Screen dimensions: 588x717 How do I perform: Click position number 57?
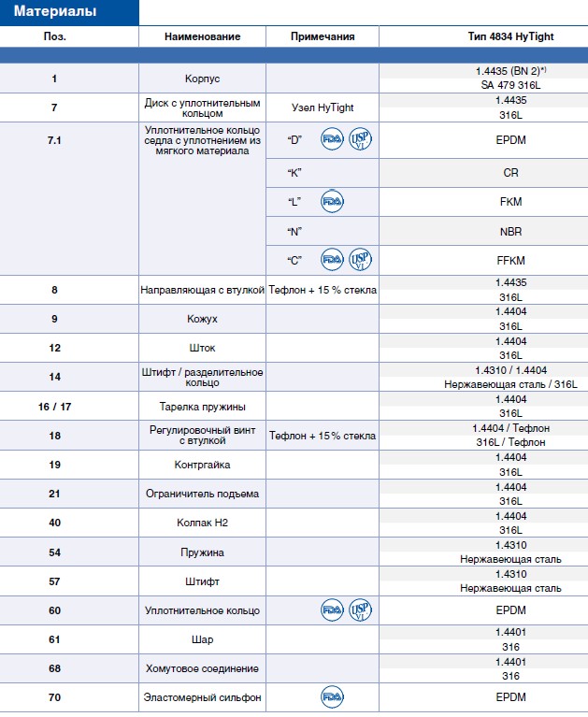54,581
